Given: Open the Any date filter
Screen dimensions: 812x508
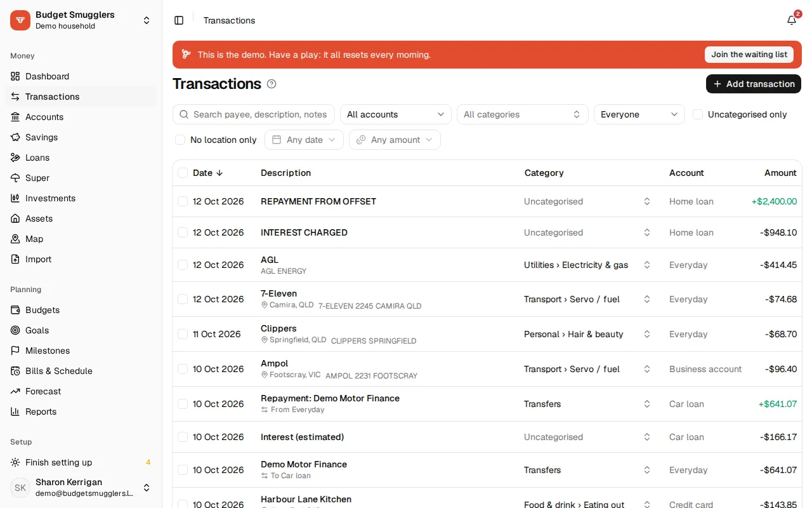Looking at the screenshot, I should (304, 140).
